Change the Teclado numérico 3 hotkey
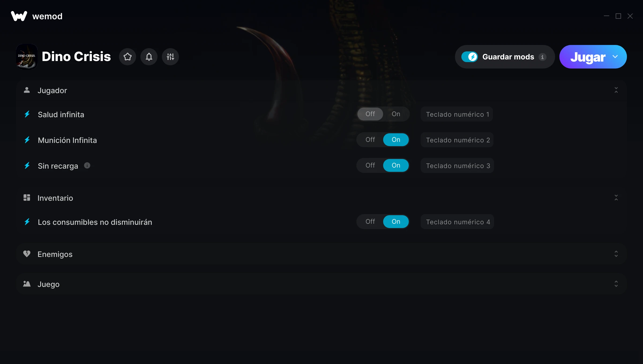This screenshot has width=643, height=364. (457, 166)
